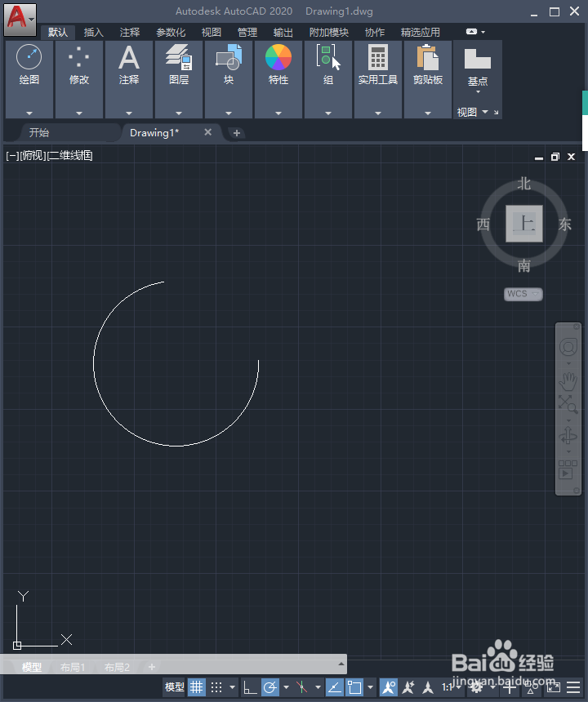Click the Zoom Extents tool in navigation bar
The height and width of the screenshot is (702, 588).
coord(568,404)
